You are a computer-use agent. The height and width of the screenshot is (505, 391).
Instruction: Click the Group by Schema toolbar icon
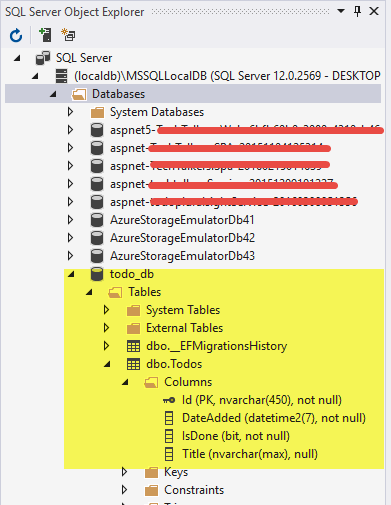point(69,35)
